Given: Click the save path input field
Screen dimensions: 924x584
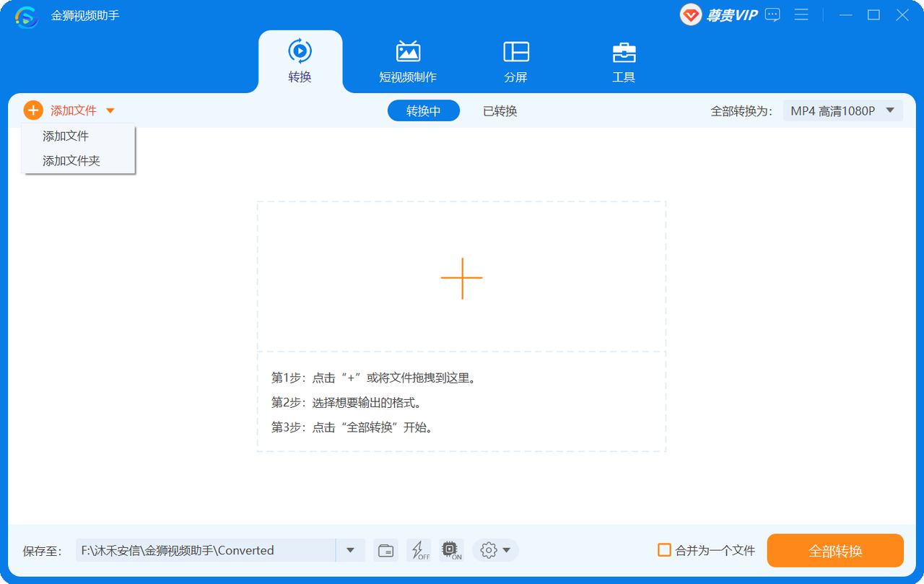Looking at the screenshot, I should [x=205, y=550].
